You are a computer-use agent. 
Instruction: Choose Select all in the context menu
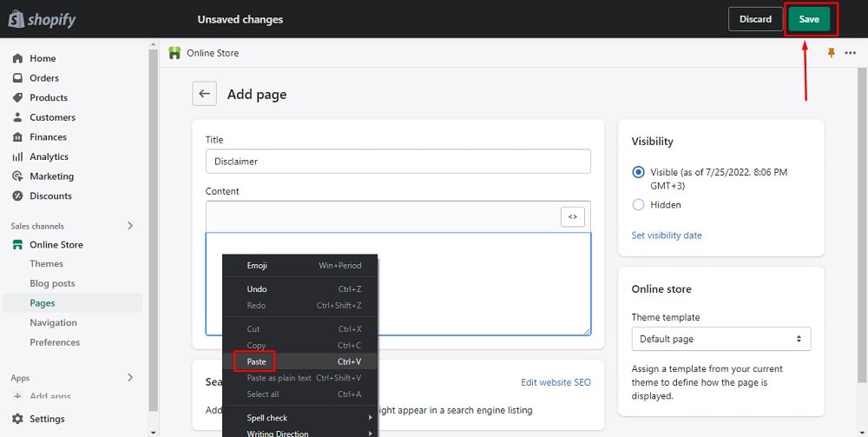pyautogui.click(x=300, y=394)
